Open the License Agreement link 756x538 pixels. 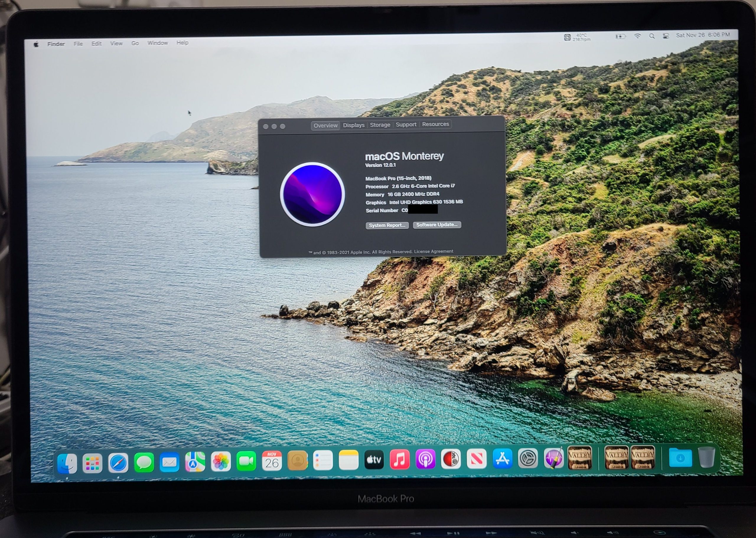coord(434,251)
